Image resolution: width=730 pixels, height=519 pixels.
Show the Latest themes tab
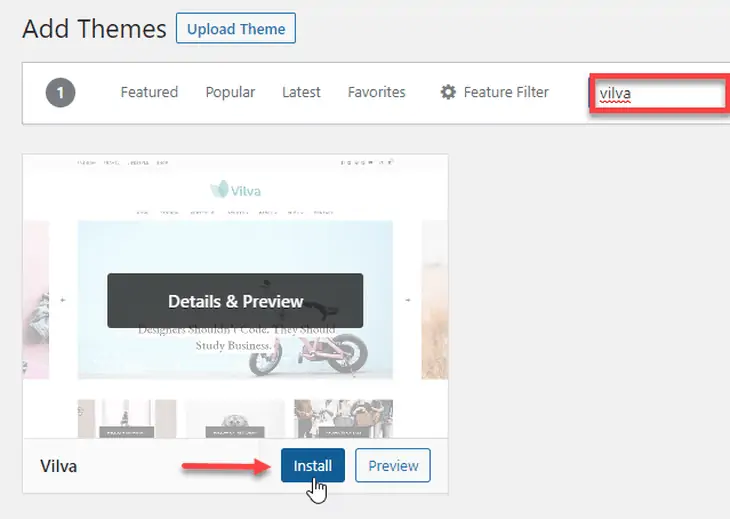(301, 92)
